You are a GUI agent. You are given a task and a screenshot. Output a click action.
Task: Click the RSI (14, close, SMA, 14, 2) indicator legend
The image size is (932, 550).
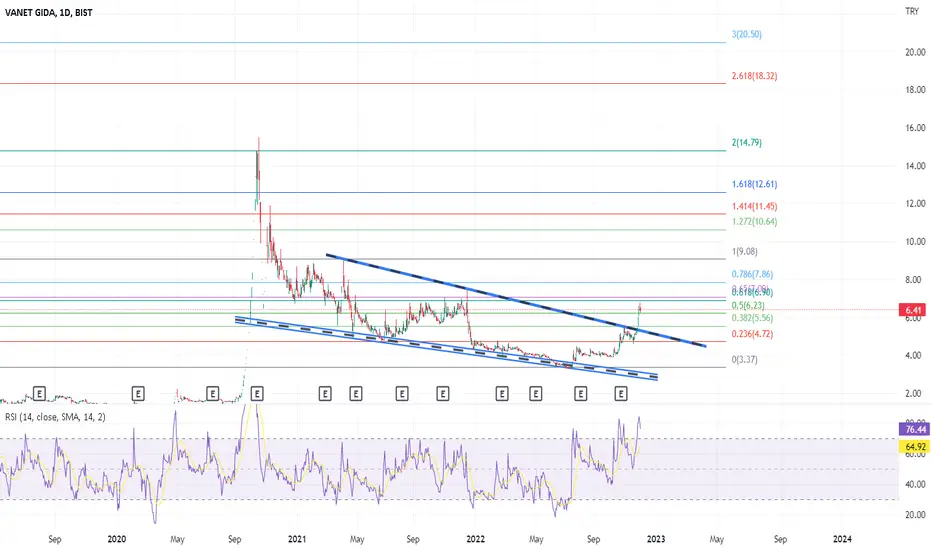55,417
